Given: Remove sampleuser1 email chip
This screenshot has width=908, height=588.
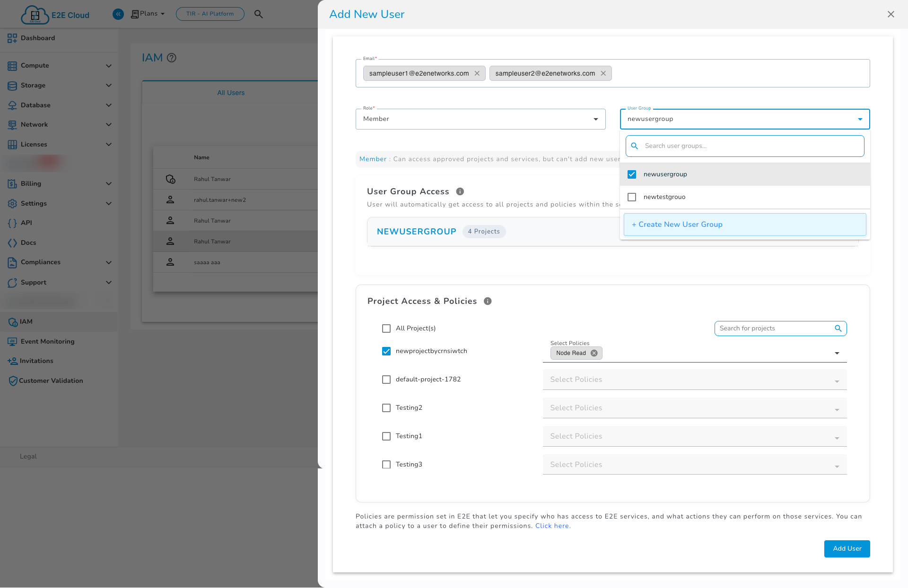Looking at the screenshot, I should coord(477,73).
